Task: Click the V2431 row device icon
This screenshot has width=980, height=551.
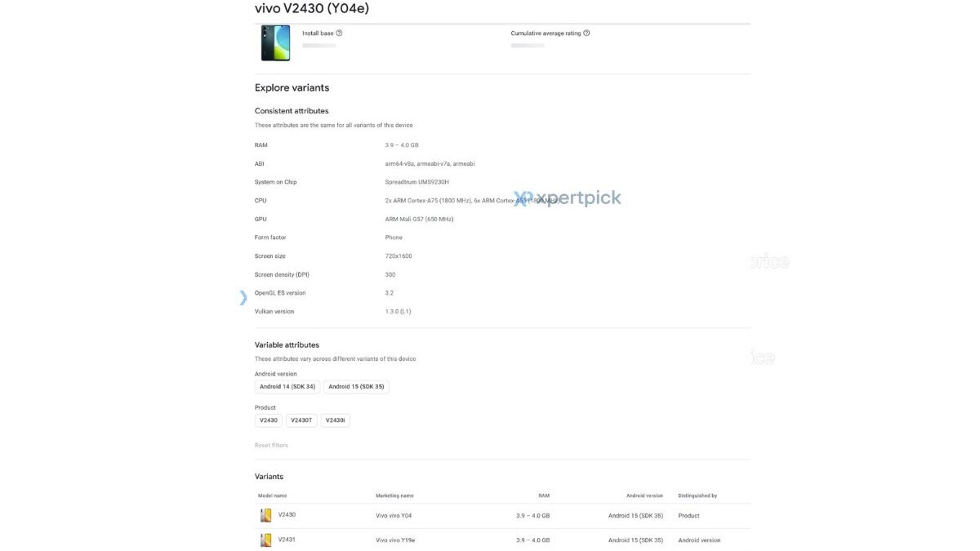Action: (266, 540)
